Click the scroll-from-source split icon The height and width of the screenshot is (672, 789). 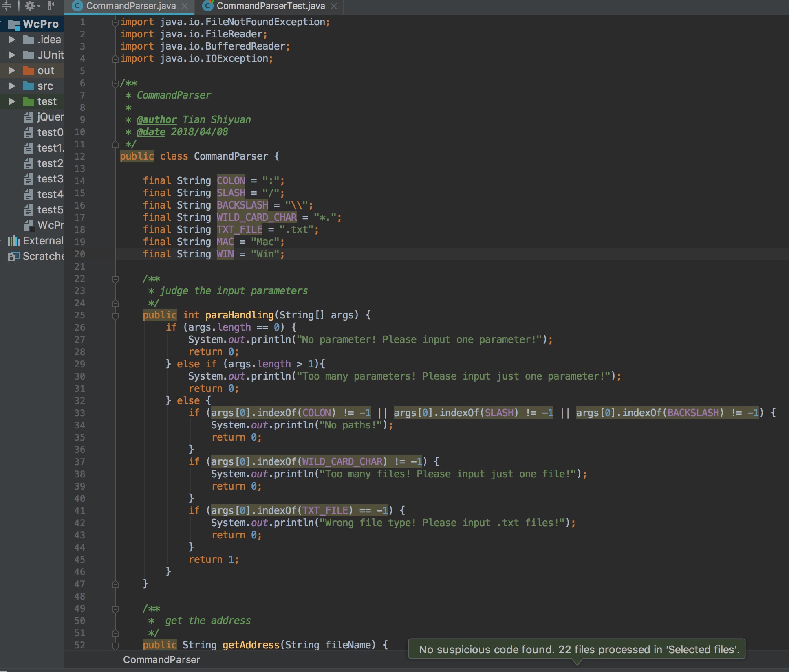pos(6,6)
